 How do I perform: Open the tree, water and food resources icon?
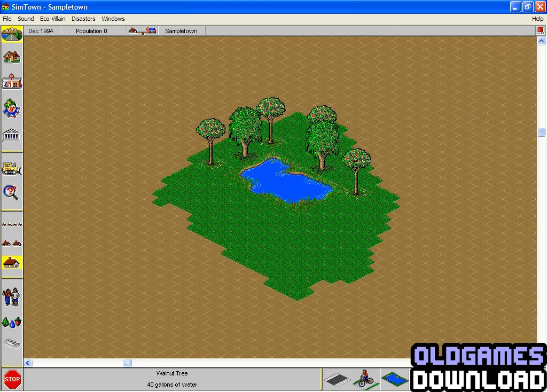coord(12,322)
